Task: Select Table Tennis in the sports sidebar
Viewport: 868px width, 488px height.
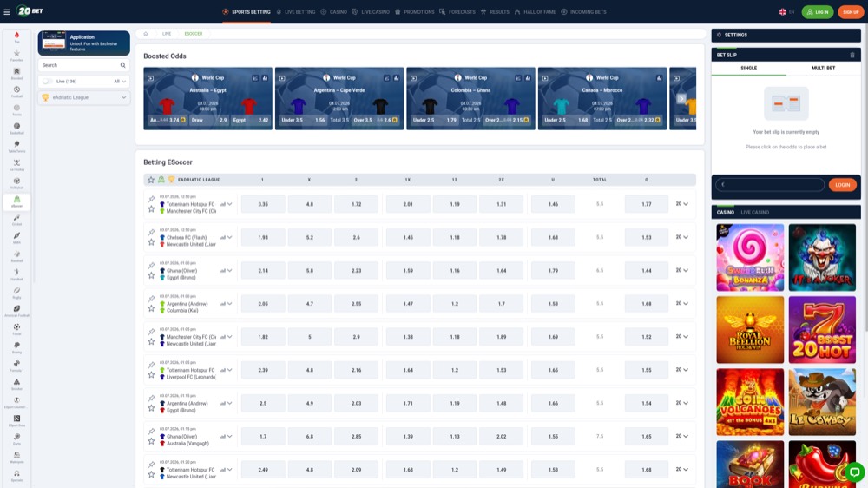Action: pyautogui.click(x=16, y=147)
